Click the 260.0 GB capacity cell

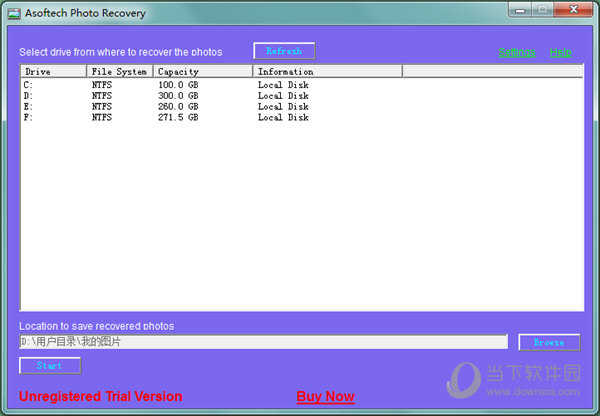[178, 106]
